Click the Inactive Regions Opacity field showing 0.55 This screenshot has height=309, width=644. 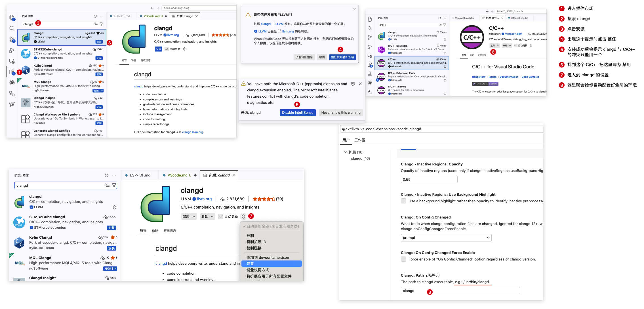[429, 179]
